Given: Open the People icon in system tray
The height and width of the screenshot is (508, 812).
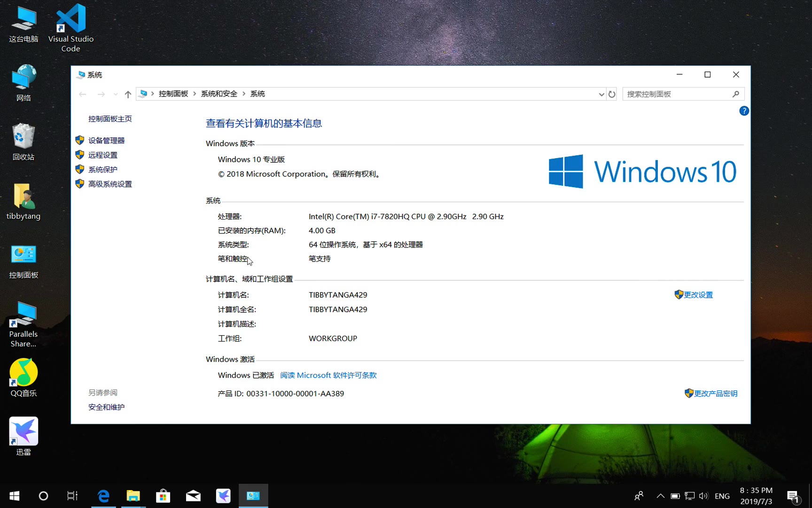Looking at the screenshot, I should [639, 496].
